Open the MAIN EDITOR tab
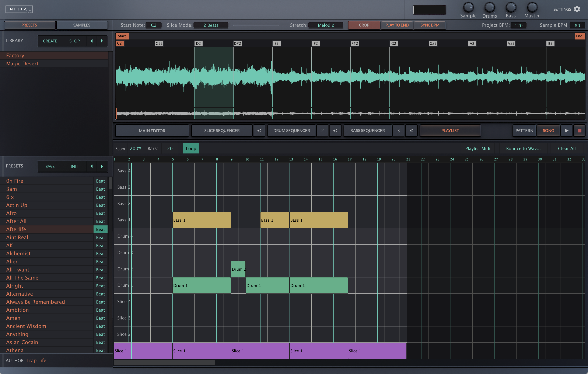 152,131
